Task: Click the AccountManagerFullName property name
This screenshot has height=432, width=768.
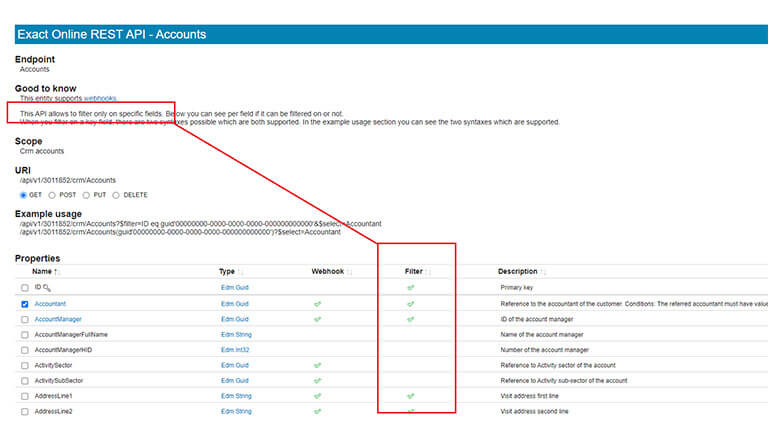Action: (x=71, y=335)
